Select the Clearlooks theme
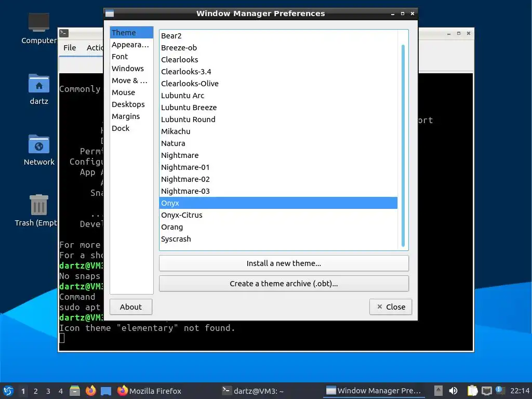 pyautogui.click(x=278, y=59)
